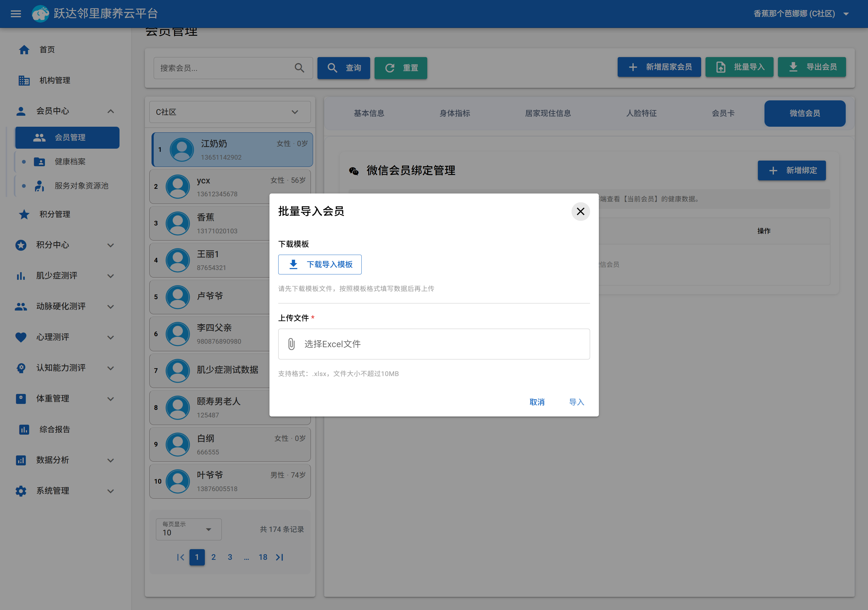
Task: Click the paperclip attachment icon
Action: point(291,344)
